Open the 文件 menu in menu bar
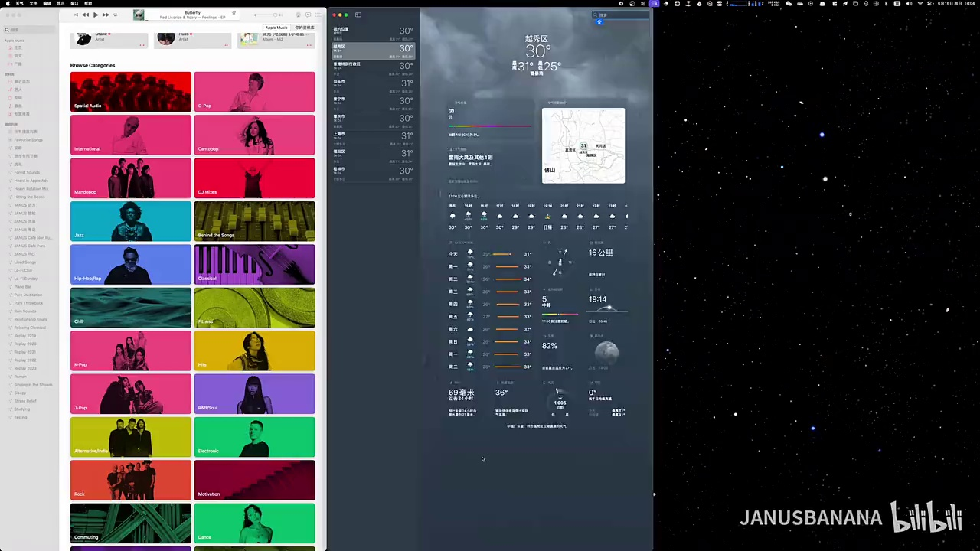Viewport: 980px width, 551px height. tap(33, 3)
